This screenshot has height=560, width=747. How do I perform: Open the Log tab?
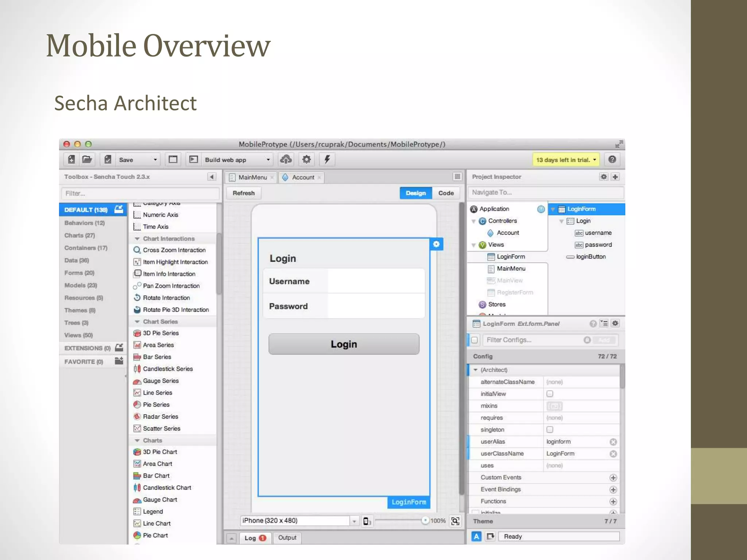[255, 538]
